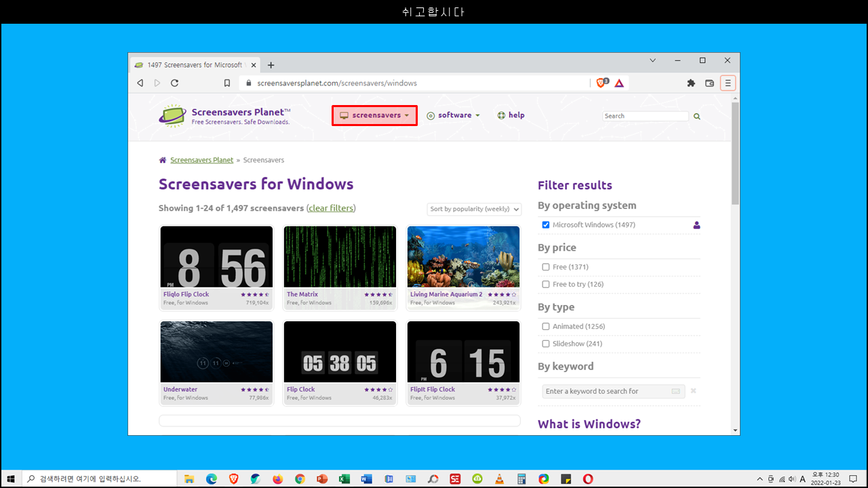Clear the keyword filter with X icon
This screenshot has height=488, width=868.
click(x=693, y=391)
